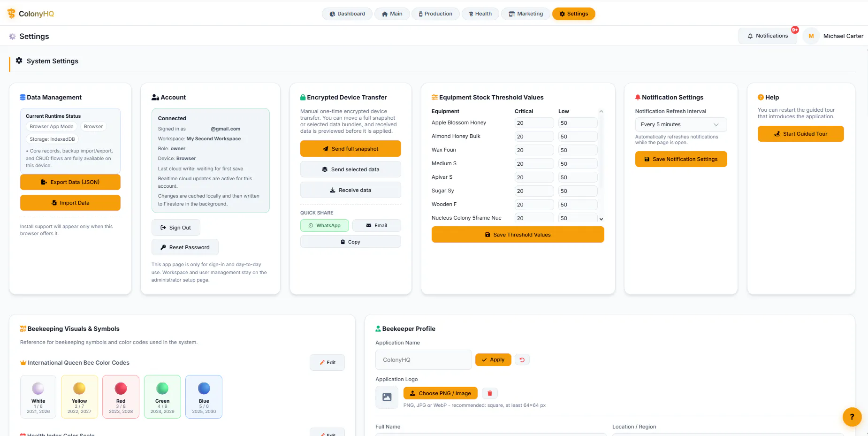
Task: Click the Equipment Stock Threshold list icon
Action: point(434,97)
